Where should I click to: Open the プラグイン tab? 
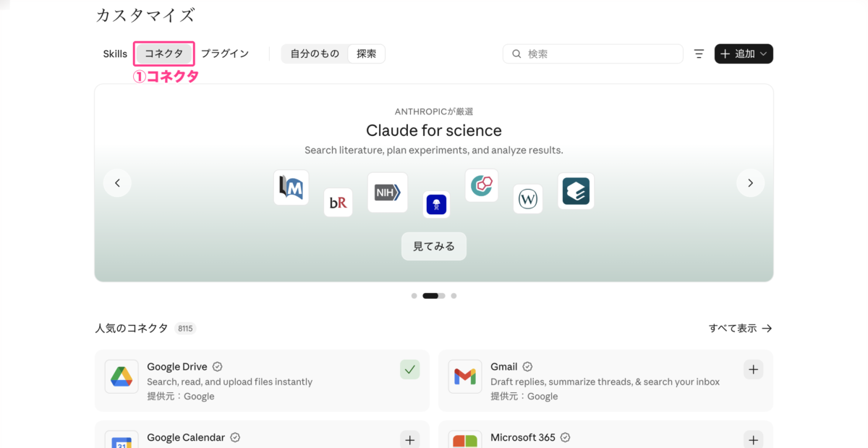click(225, 54)
